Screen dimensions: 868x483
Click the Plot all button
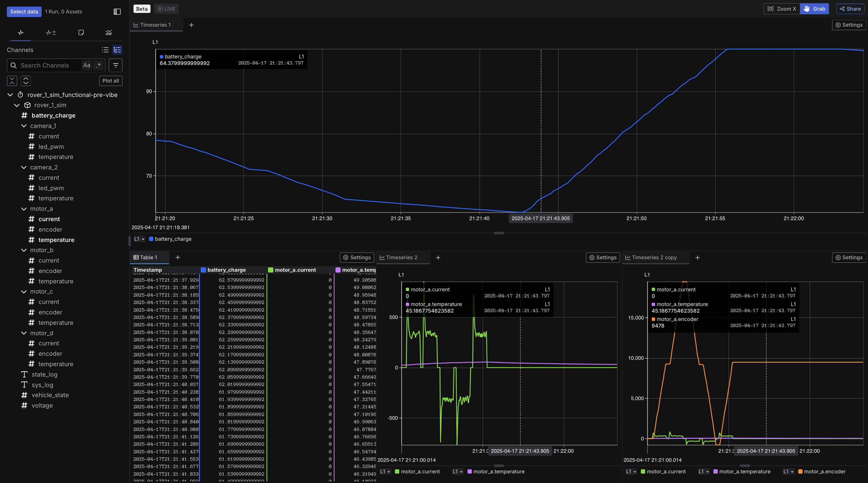pos(110,81)
